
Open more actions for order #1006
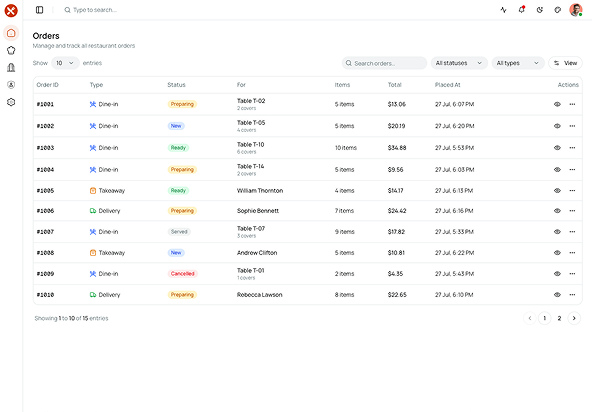[572, 211]
